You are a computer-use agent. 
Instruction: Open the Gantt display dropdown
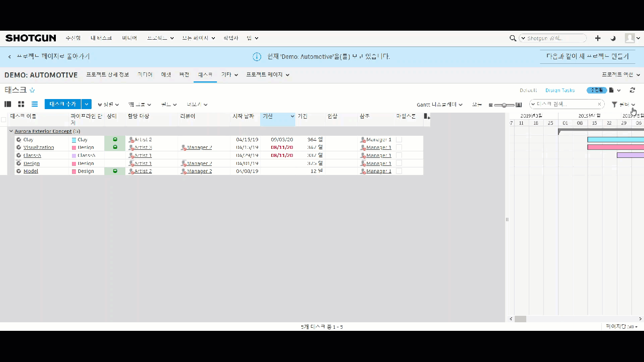click(x=440, y=105)
